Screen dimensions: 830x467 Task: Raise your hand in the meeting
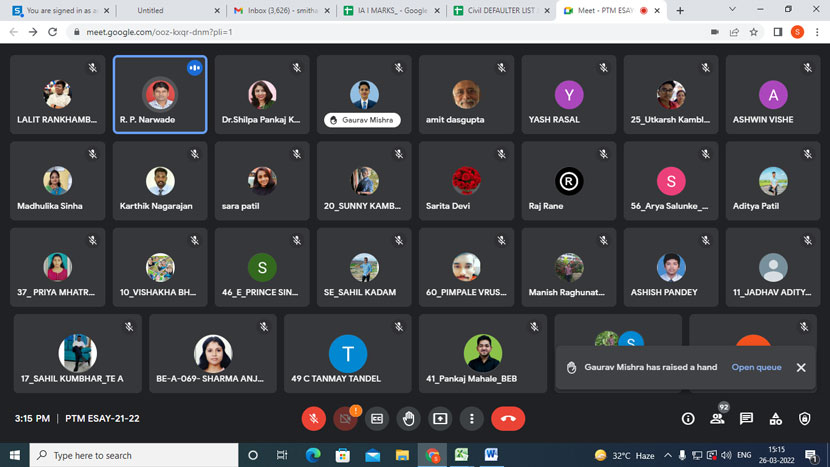(408, 419)
